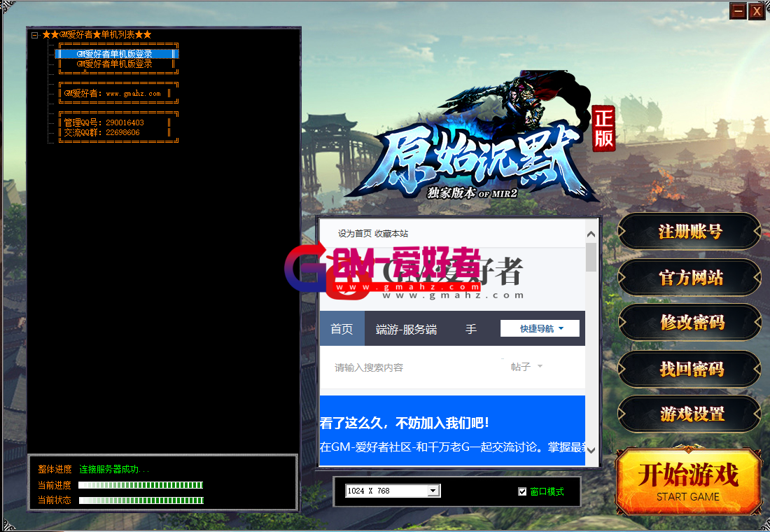This screenshot has width=770, height=532.
Task: Click the 设为首页 link
Action: click(x=354, y=233)
